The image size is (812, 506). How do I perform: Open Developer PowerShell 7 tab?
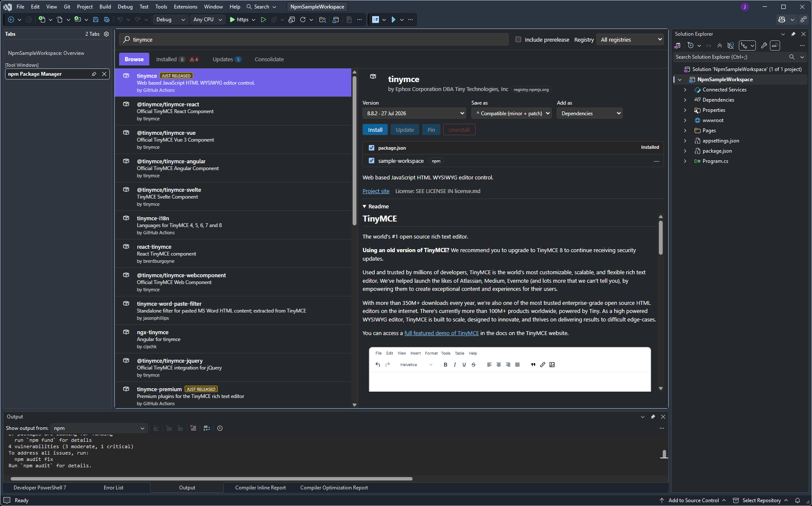40,488
